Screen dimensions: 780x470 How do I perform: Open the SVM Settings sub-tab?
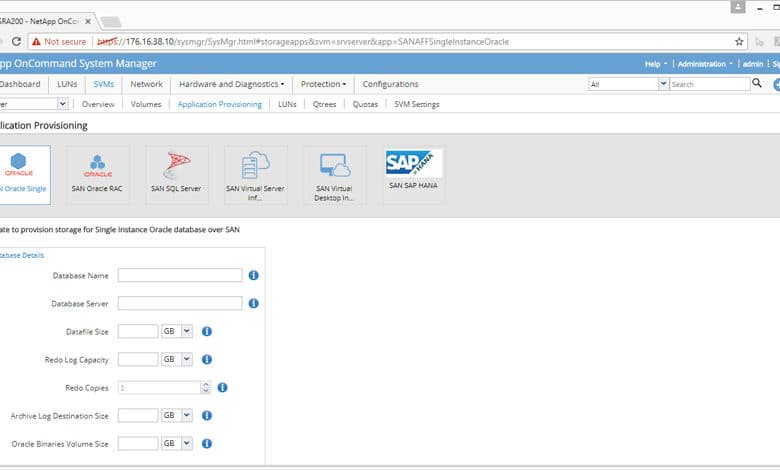point(417,104)
